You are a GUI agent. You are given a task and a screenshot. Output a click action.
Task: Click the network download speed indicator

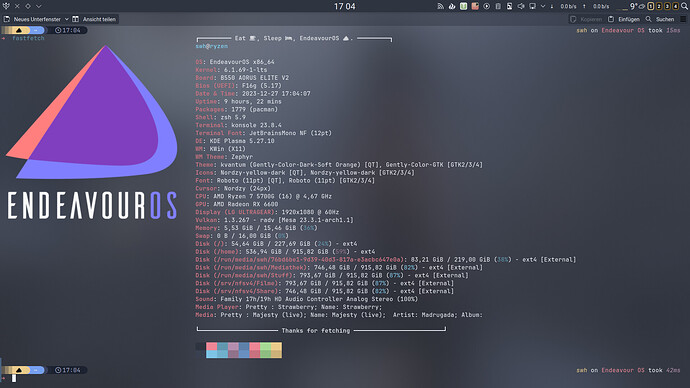click(564, 7)
